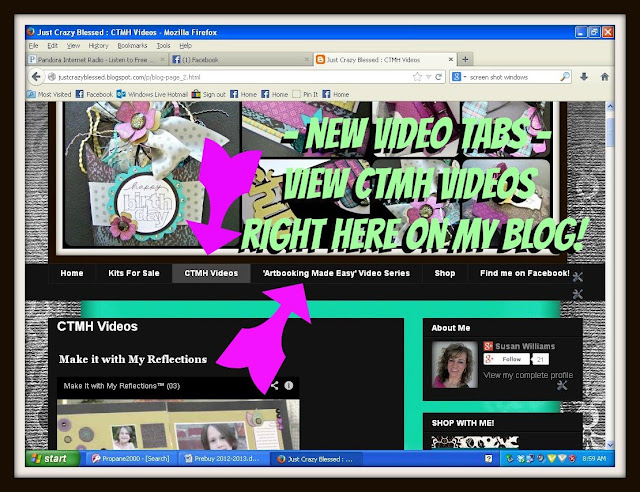The height and width of the screenshot is (492, 640).
Task: Click Just Crazy Blessed taskbar button
Action: tap(316, 459)
